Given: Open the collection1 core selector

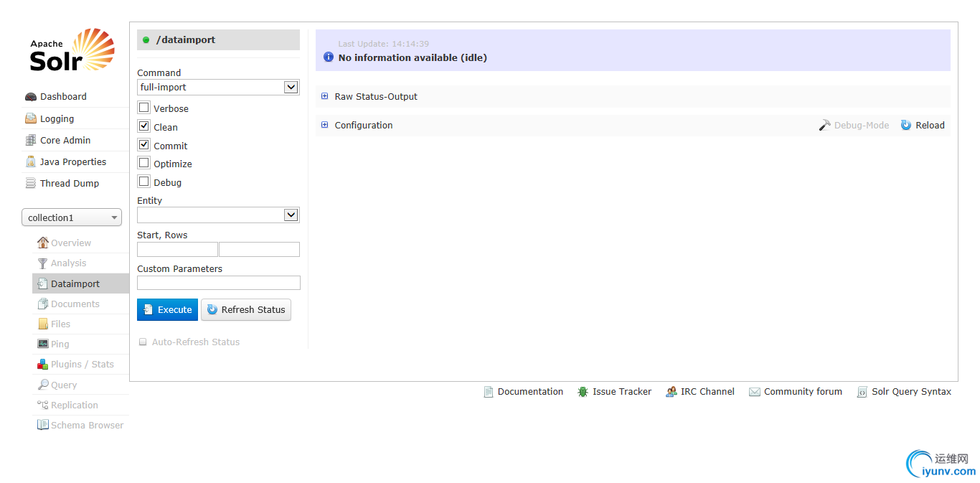Looking at the screenshot, I should (72, 217).
